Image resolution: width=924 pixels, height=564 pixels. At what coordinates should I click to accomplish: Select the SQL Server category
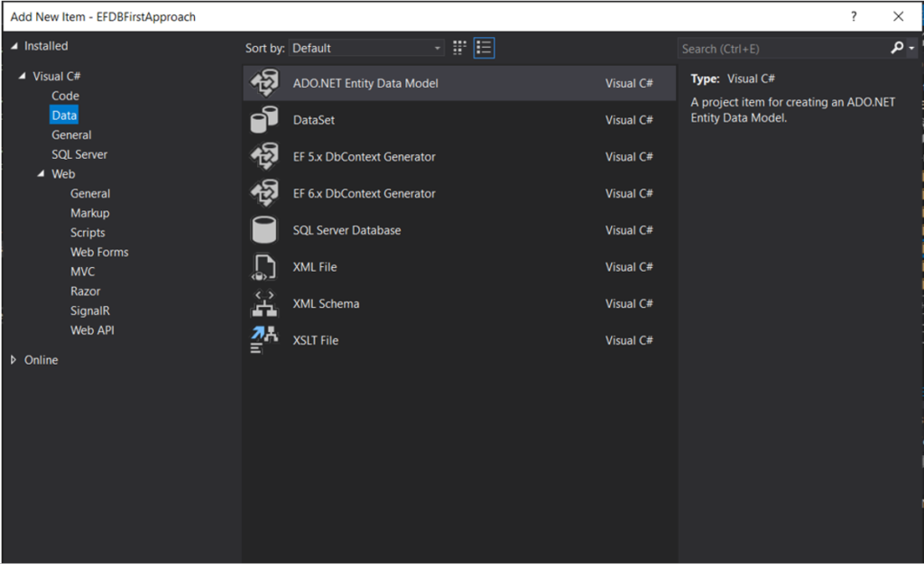pyautogui.click(x=79, y=154)
